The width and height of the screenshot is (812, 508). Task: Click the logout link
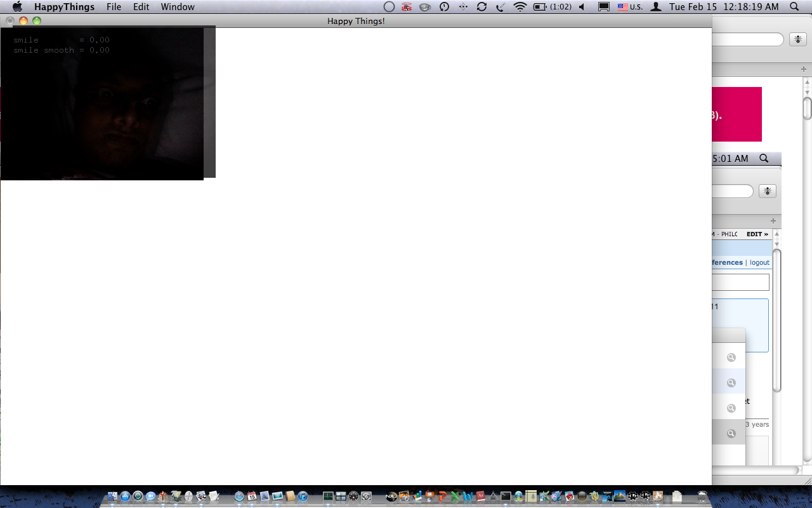point(759,262)
